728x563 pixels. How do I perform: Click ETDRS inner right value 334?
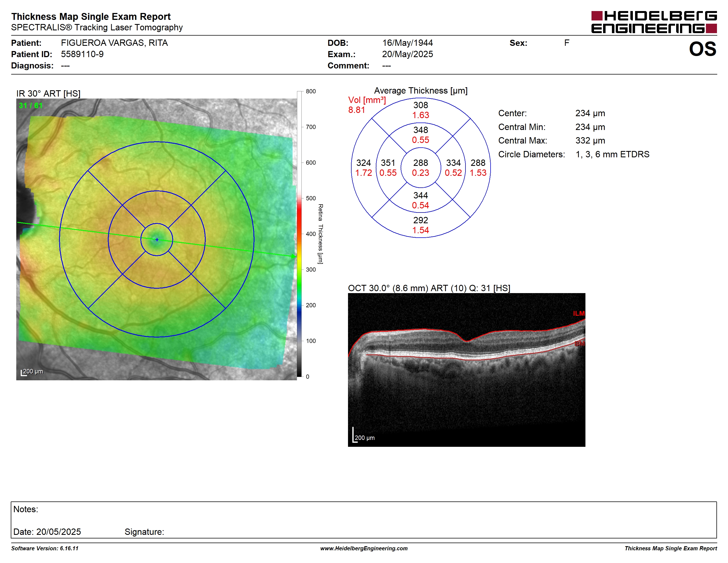(x=453, y=163)
